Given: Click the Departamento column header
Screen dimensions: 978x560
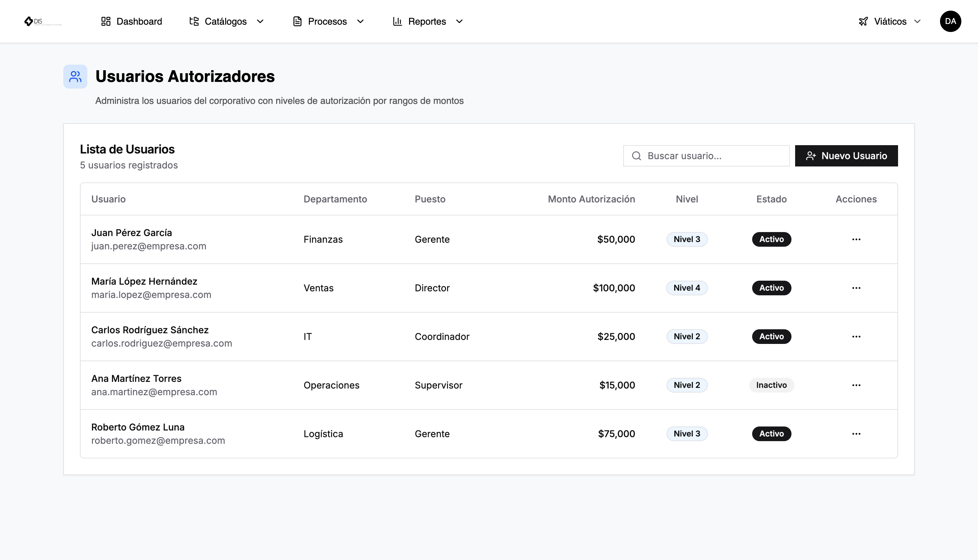Looking at the screenshot, I should [335, 199].
